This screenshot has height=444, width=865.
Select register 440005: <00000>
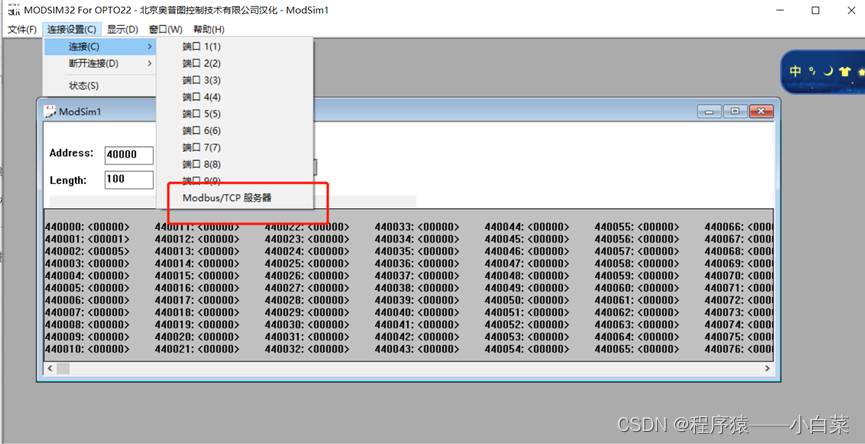pyautogui.click(x=87, y=288)
